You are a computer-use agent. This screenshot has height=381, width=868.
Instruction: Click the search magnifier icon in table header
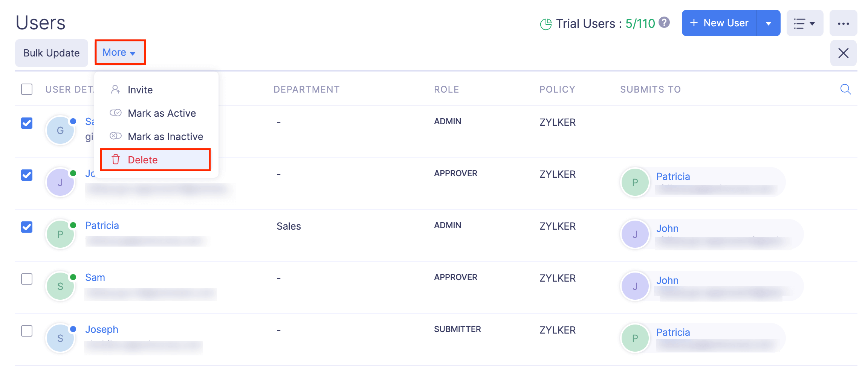pyautogui.click(x=845, y=89)
